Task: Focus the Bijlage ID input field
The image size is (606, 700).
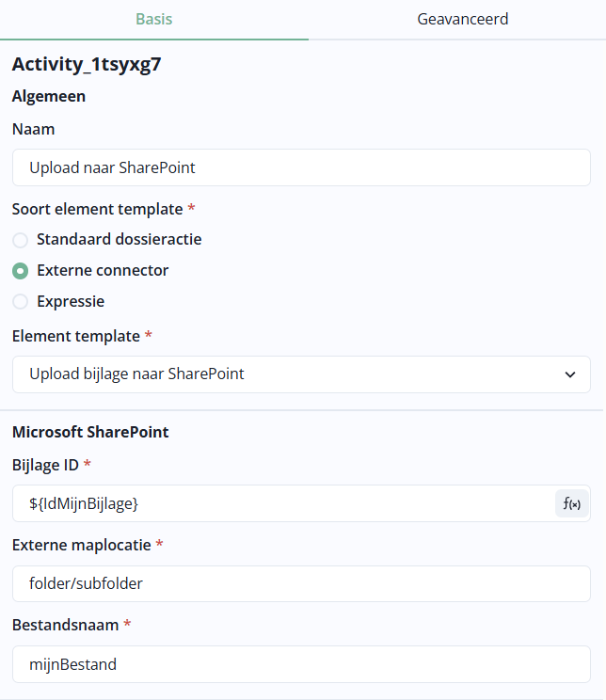Action: [282, 503]
